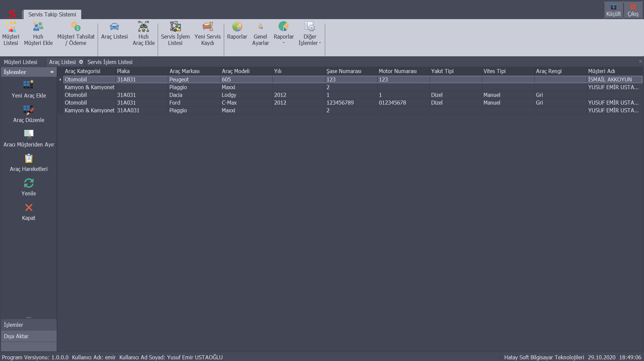
Task: Switch to Müşteri Listesi tab
Action: click(20, 62)
